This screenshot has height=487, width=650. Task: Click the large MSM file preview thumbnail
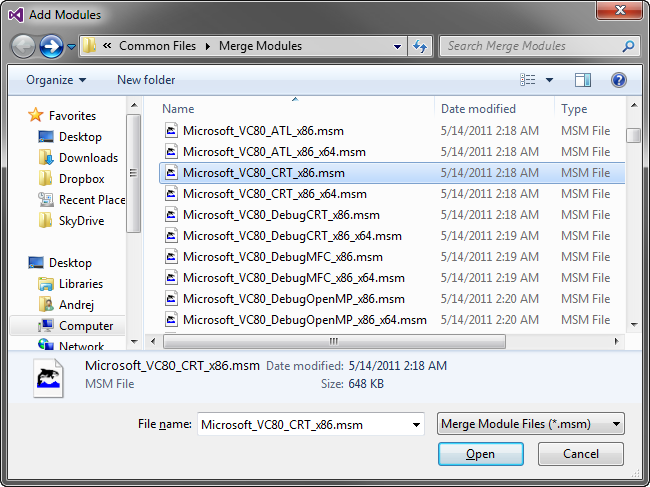pos(49,378)
